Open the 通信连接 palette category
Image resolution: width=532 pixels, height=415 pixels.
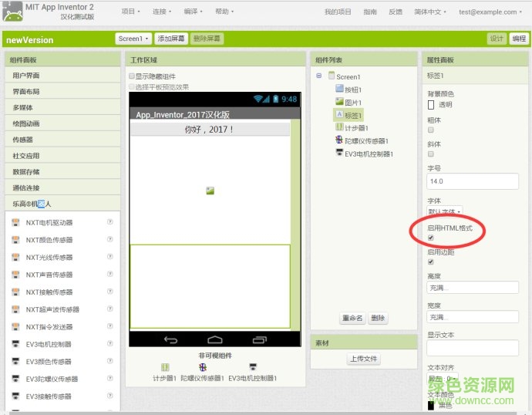coord(62,187)
